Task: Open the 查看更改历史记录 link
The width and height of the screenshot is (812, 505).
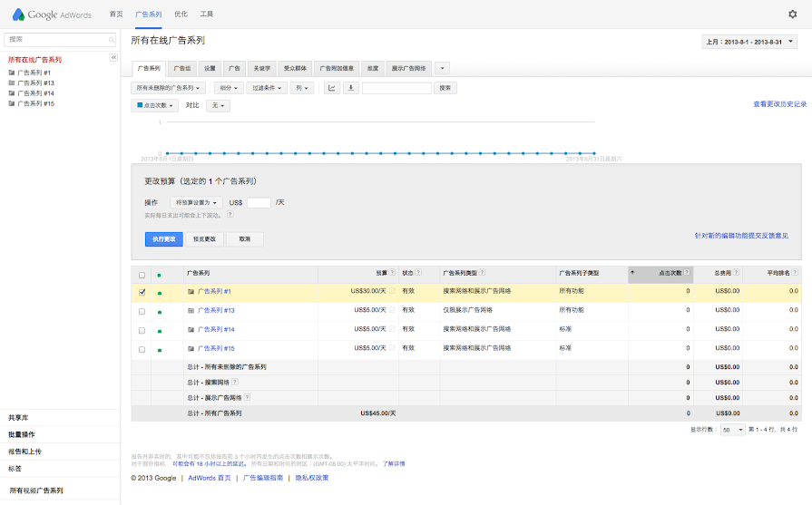Action: [x=779, y=104]
